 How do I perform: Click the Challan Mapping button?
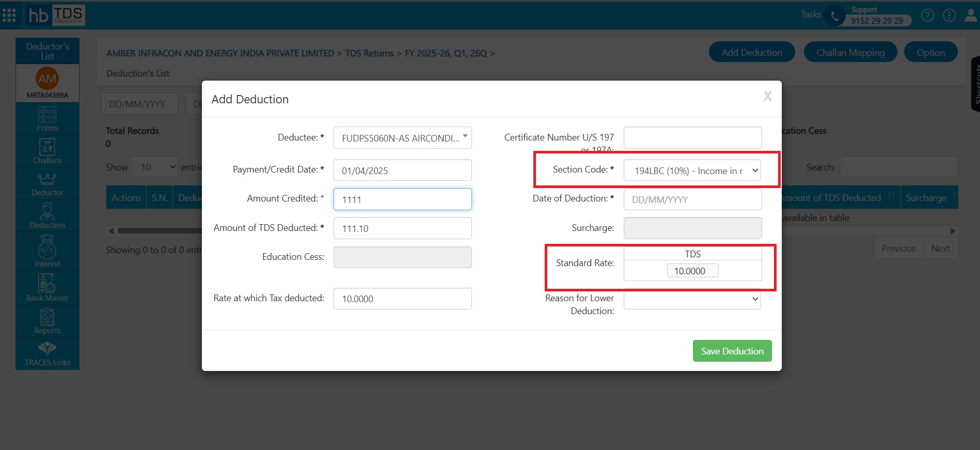tap(850, 52)
